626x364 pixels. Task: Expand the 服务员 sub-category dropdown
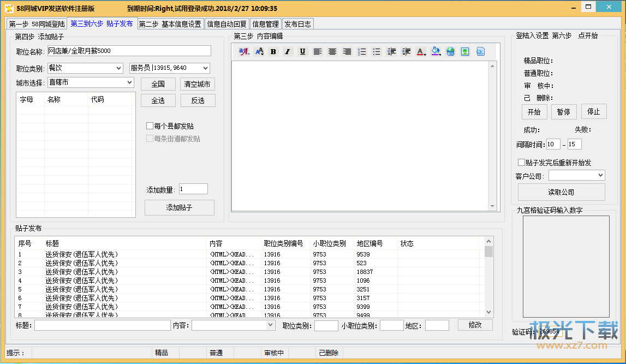click(170, 68)
